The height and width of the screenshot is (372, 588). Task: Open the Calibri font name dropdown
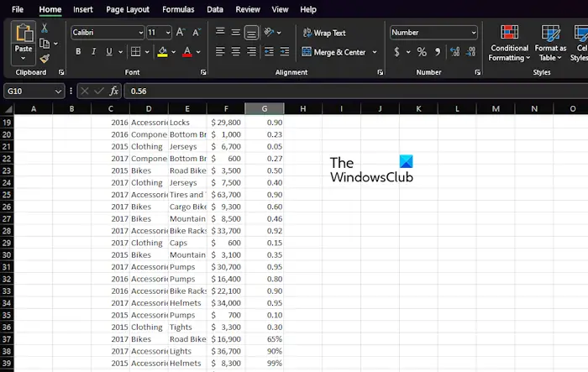coord(140,33)
